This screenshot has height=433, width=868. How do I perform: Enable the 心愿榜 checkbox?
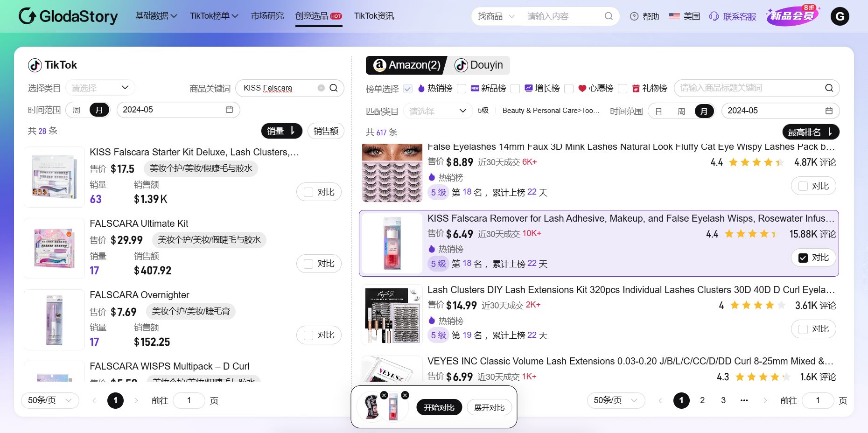(x=569, y=89)
